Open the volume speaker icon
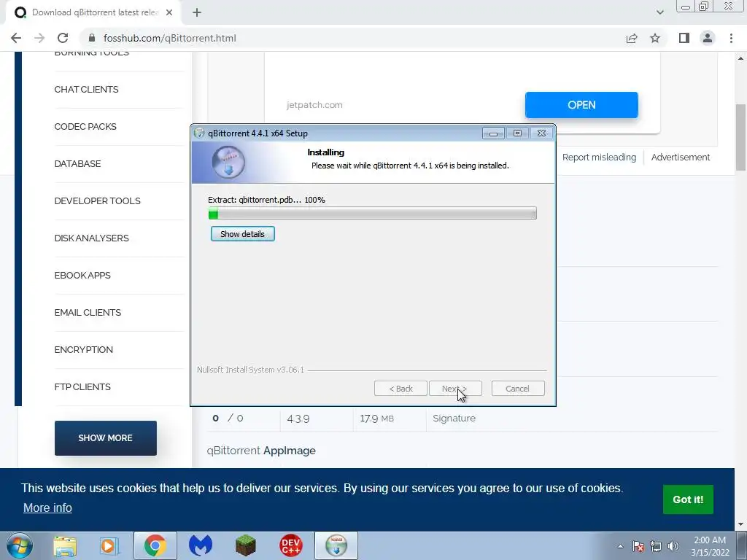Image resolution: width=747 pixels, height=560 pixels. tap(673, 546)
